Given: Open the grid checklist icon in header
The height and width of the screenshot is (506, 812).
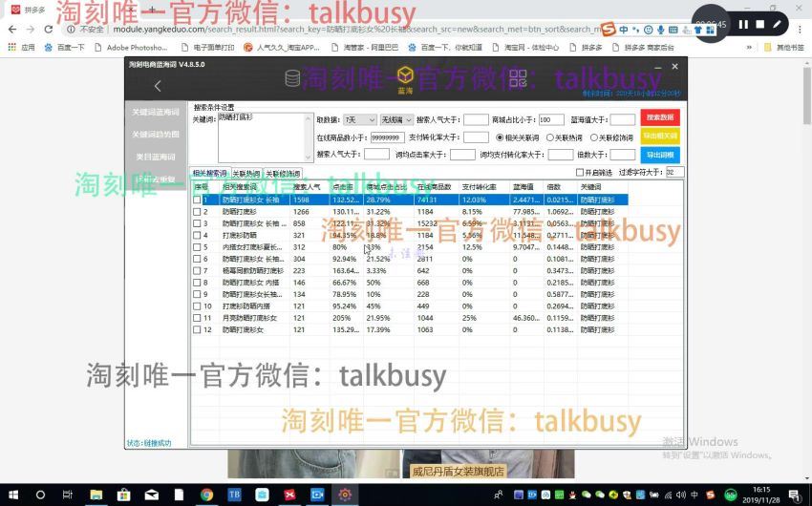Looking at the screenshot, I should 518,78.
